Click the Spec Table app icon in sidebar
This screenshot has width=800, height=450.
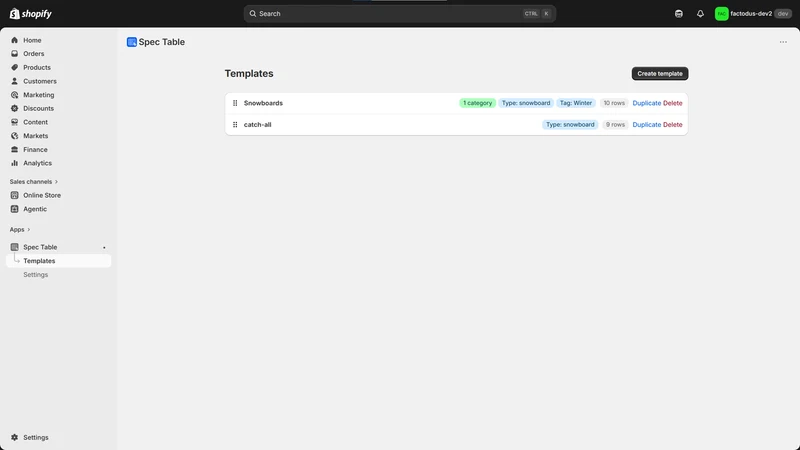coord(14,247)
